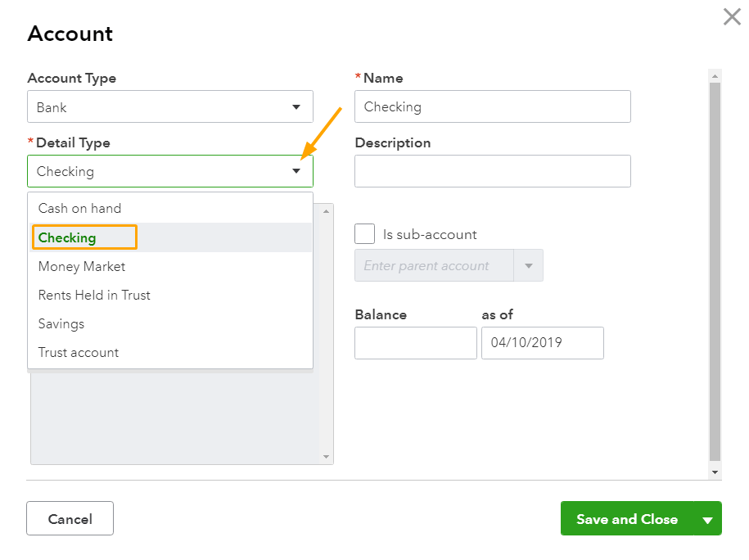Collapse the Detail Type dropdown arrow
The width and height of the screenshot is (749, 560).
click(x=296, y=171)
